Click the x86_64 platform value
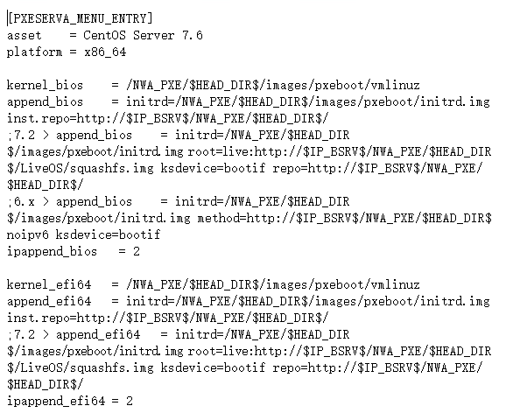The width and height of the screenshot is (527, 420). pyautogui.click(x=105, y=52)
